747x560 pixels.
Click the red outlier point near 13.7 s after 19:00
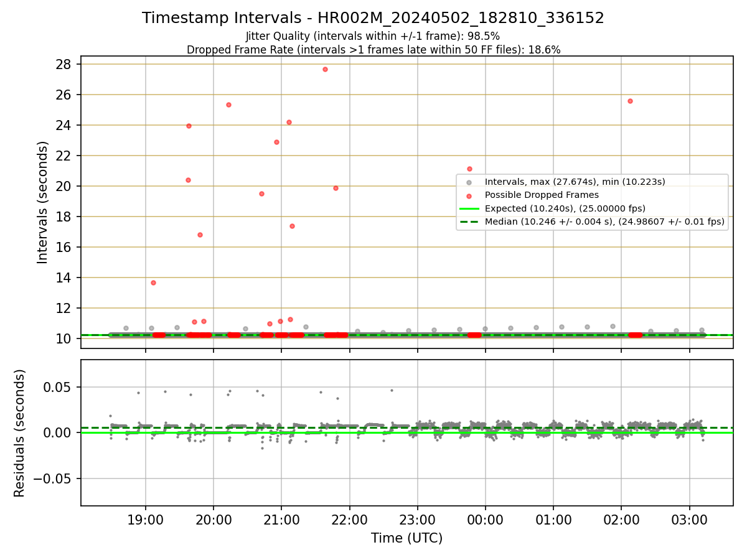click(153, 282)
